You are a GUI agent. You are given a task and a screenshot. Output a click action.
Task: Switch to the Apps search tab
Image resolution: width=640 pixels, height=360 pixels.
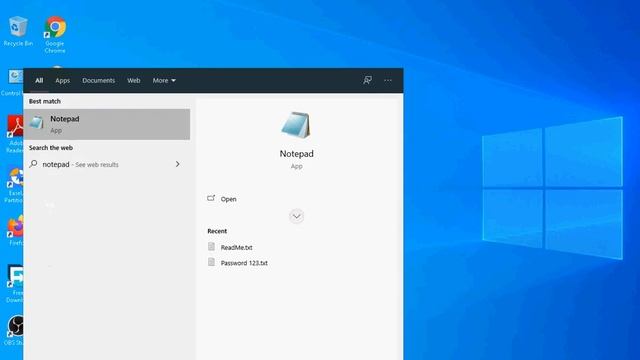click(62, 80)
